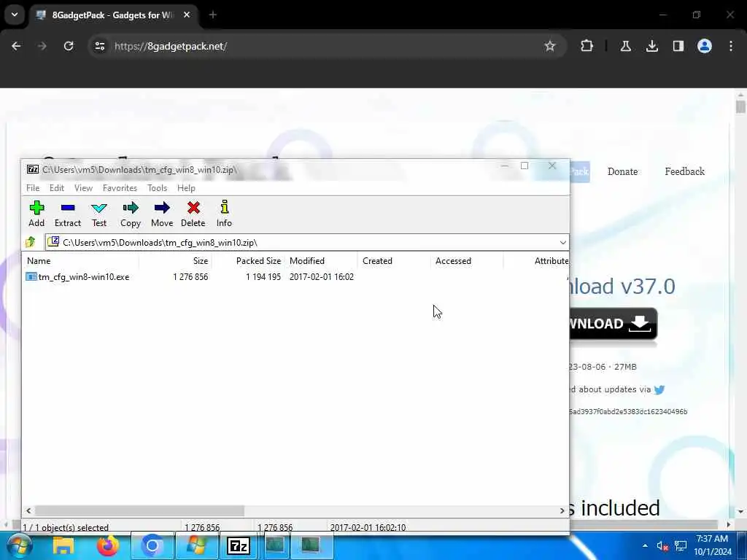Open the Windows Start button
This screenshot has width=747, height=560.
(18, 545)
